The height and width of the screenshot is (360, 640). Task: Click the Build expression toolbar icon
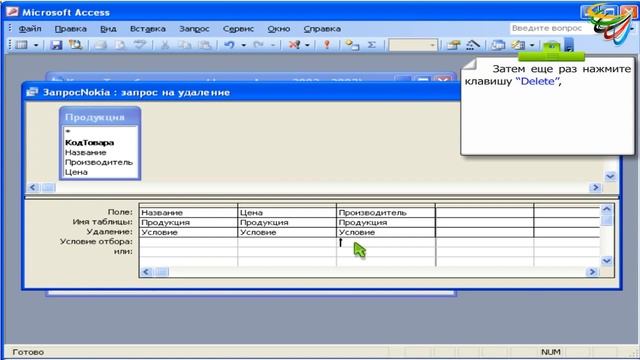(473, 45)
